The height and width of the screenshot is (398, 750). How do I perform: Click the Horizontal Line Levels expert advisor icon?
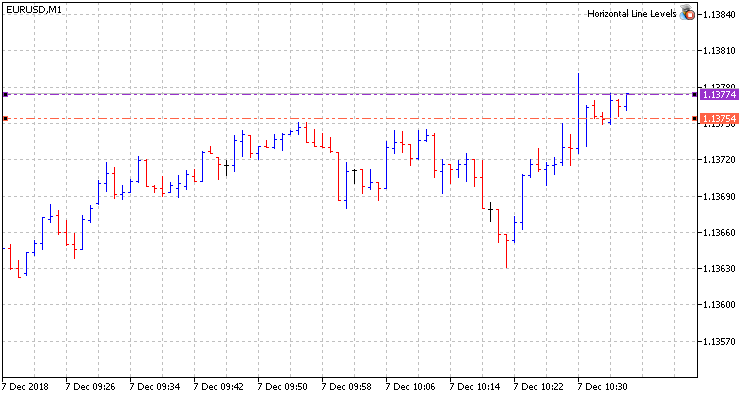(x=688, y=13)
